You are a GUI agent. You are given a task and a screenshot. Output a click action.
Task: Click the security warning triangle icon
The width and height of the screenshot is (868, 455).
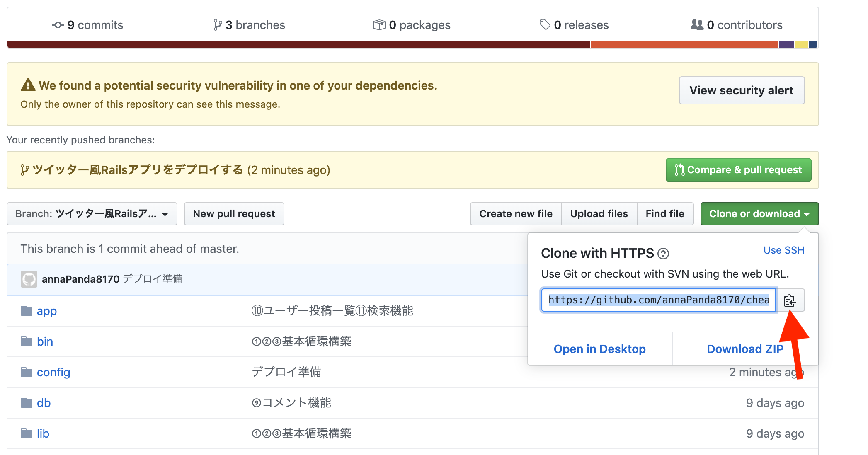(28, 85)
